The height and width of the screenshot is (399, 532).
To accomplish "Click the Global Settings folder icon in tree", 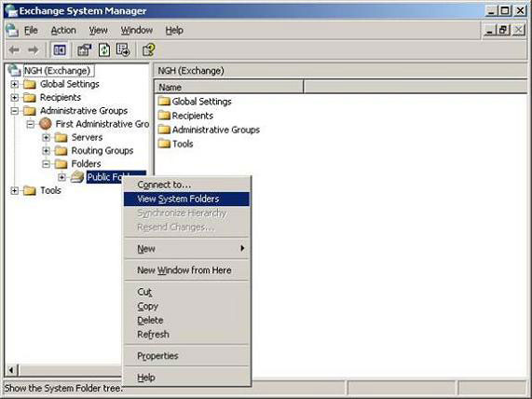I will point(30,84).
